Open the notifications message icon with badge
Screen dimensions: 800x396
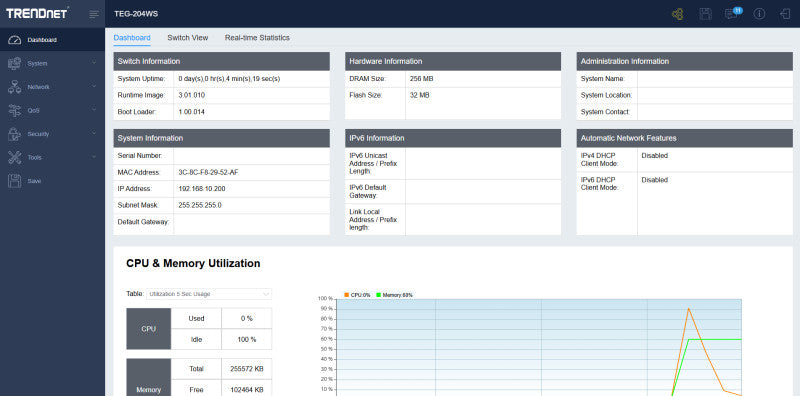[733, 14]
